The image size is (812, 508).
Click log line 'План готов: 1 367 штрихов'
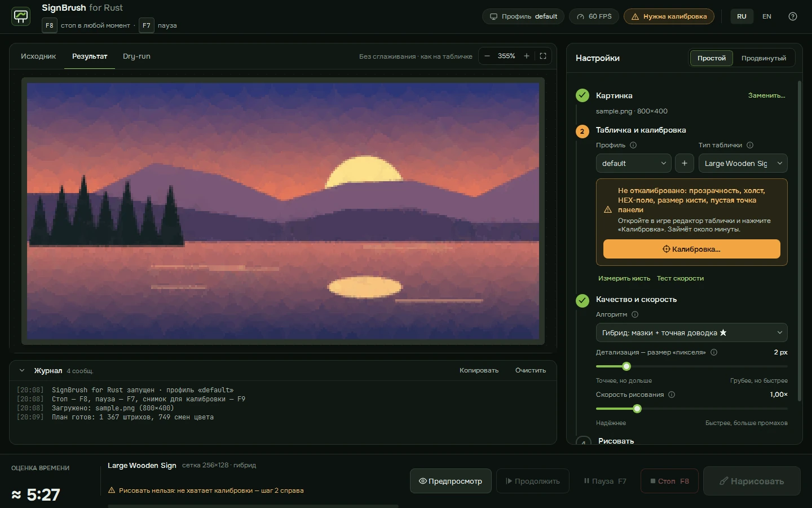133,417
